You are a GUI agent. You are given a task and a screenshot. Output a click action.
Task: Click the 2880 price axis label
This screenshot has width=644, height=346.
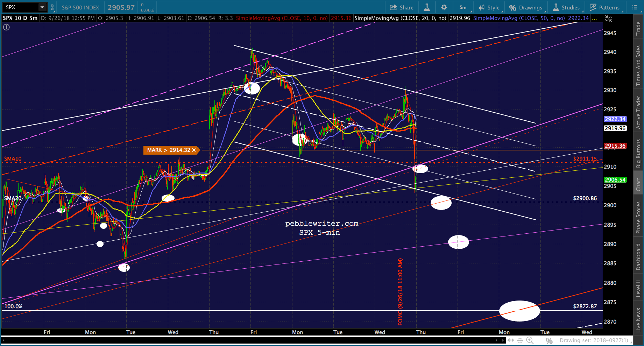[x=610, y=283]
